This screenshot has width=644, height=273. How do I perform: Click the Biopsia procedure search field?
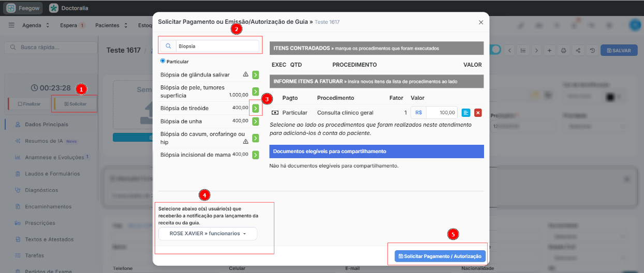tap(217, 46)
